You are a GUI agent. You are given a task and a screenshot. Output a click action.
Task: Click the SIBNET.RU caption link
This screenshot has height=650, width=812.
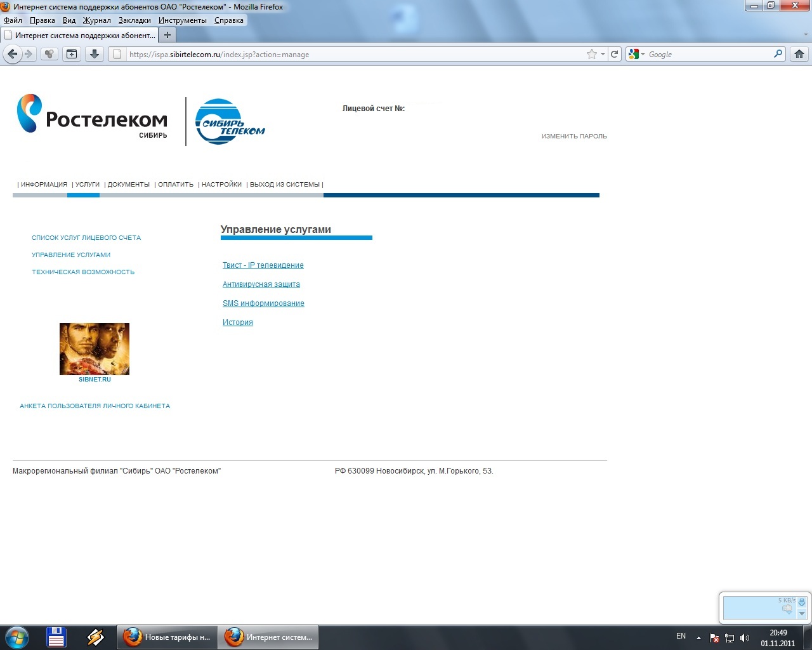(x=95, y=380)
